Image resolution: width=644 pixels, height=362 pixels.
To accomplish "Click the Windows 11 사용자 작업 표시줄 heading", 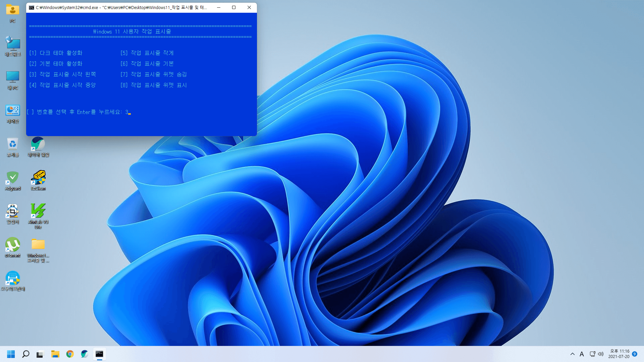I will 132,32.
